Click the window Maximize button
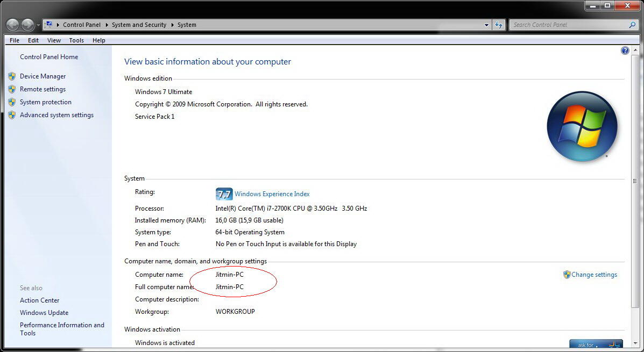This screenshot has width=644, height=352. [607, 5]
